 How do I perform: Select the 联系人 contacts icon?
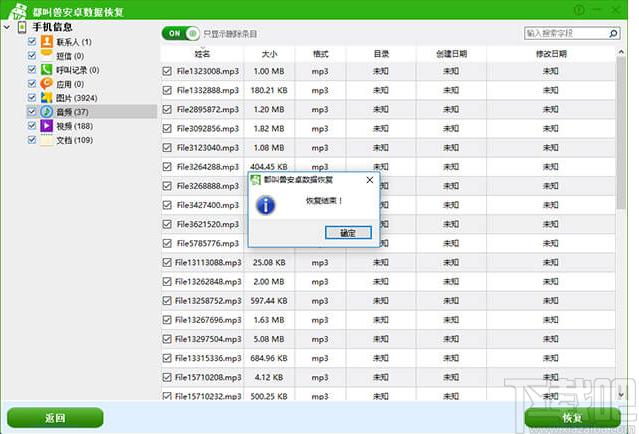click(46, 42)
